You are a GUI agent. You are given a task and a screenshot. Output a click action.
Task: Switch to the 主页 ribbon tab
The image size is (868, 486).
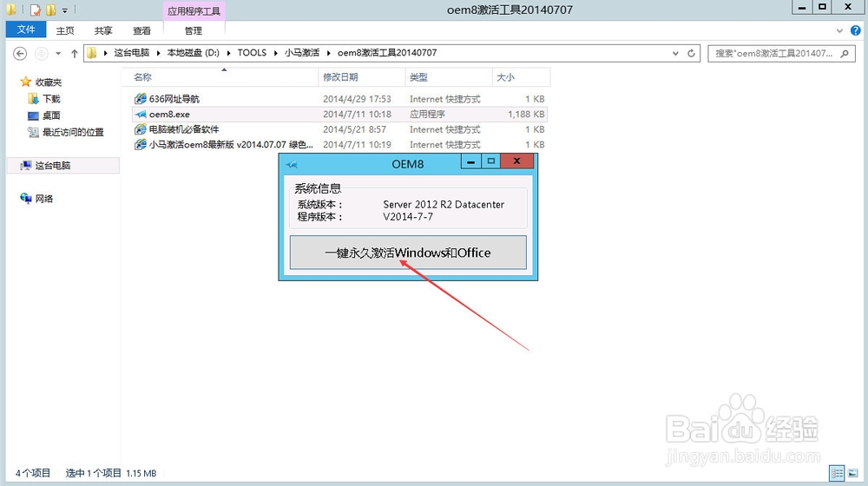[65, 30]
